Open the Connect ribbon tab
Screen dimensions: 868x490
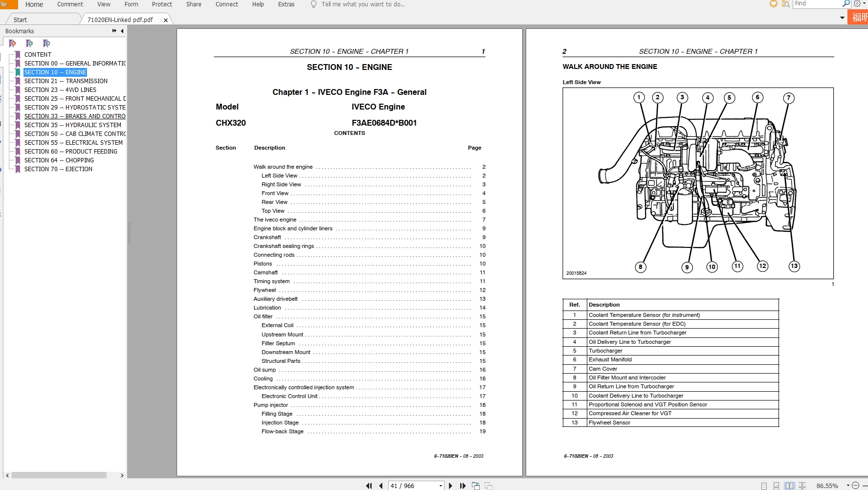coord(227,4)
